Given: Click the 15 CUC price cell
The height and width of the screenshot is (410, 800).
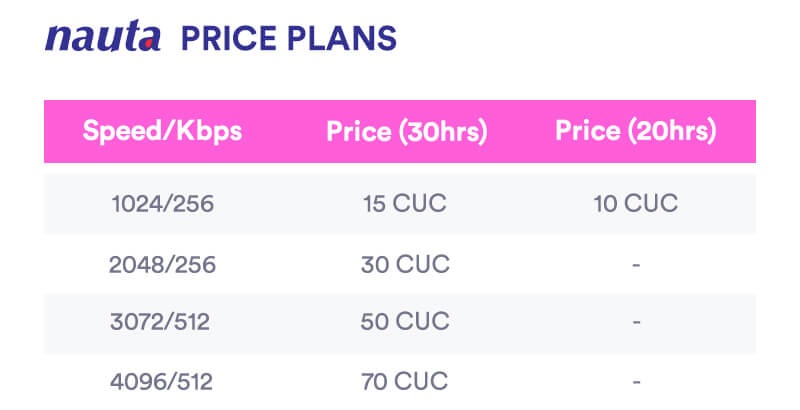Looking at the screenshot, I should (x=405, y=204).
